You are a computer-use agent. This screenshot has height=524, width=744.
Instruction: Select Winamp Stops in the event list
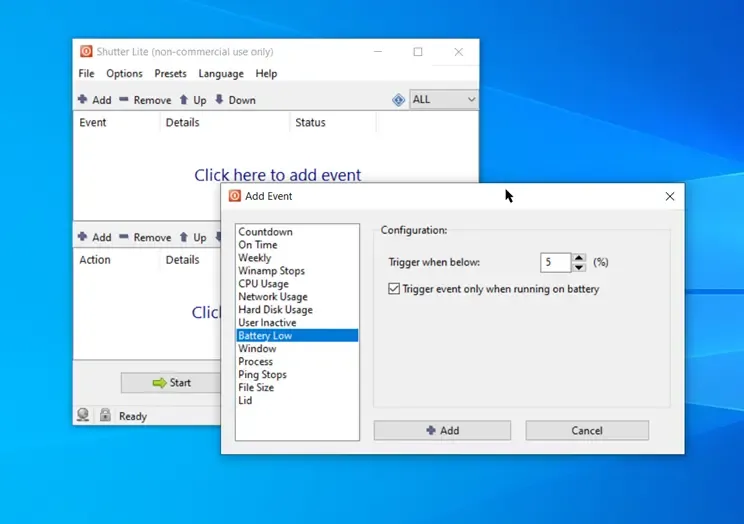pyautogui.click(x=297, y=271)
